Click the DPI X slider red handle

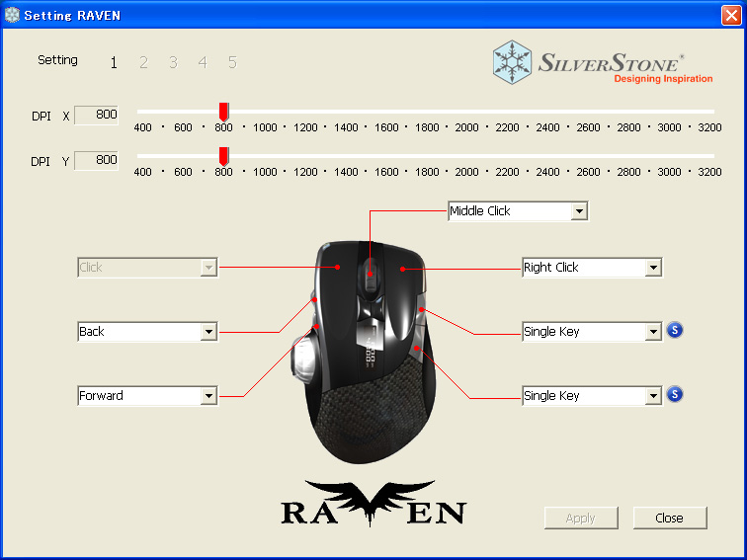pos(223,112)
